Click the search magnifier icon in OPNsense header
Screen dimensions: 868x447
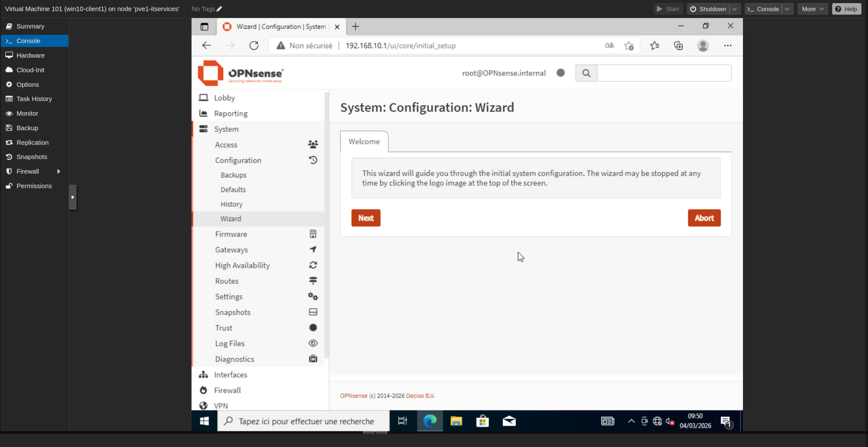(x=586, y=73)
